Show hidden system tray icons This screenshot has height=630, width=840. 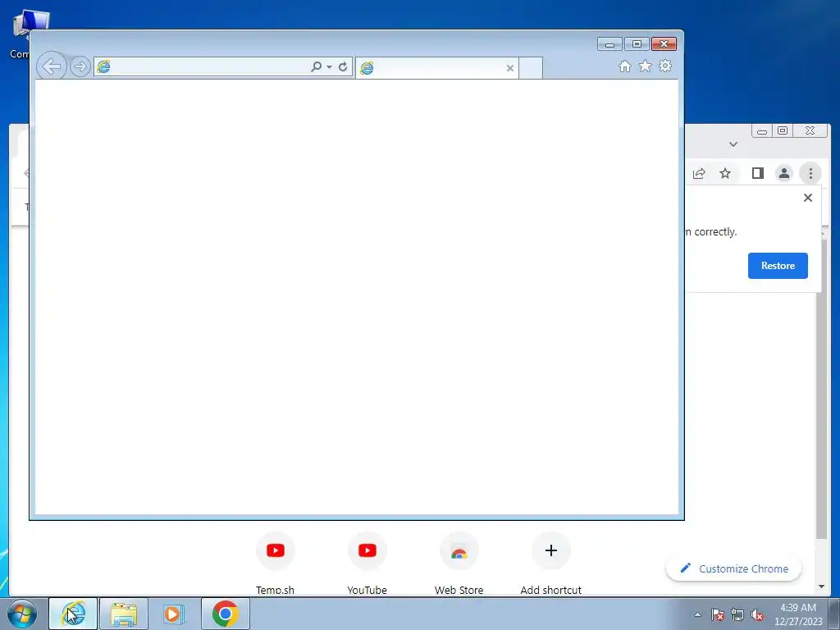tap(697, 614)
